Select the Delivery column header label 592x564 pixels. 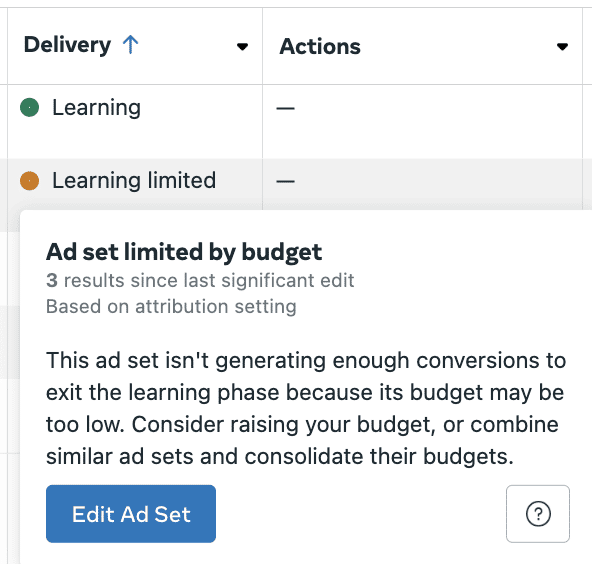click(x=67, y=45)
